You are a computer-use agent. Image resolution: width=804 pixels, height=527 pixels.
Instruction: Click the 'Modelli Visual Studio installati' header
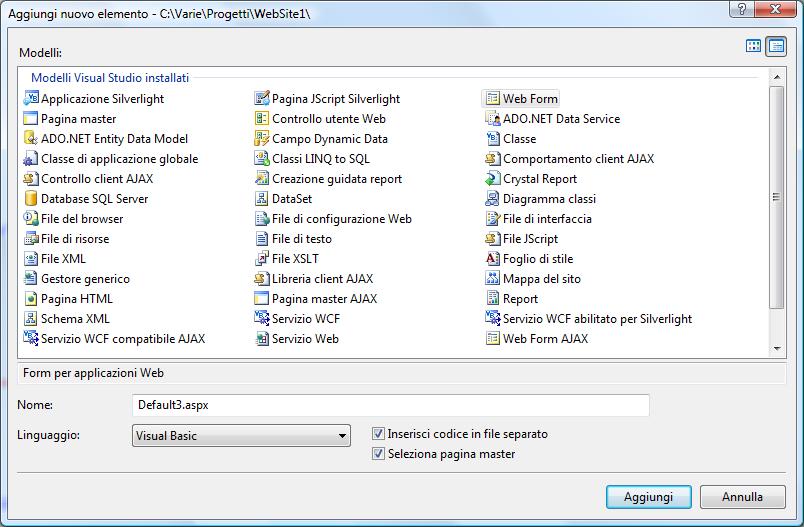pyautogui.click(x=110, y=78)
